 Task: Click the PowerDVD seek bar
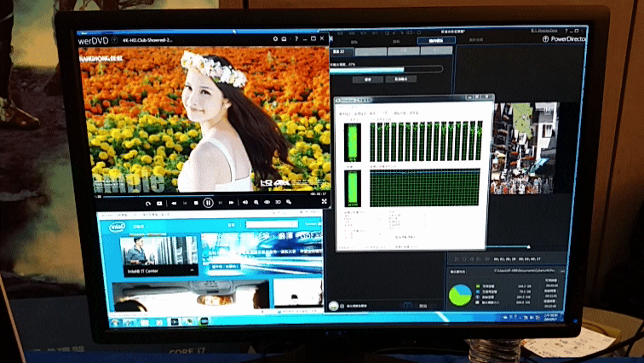click(205, 196)
